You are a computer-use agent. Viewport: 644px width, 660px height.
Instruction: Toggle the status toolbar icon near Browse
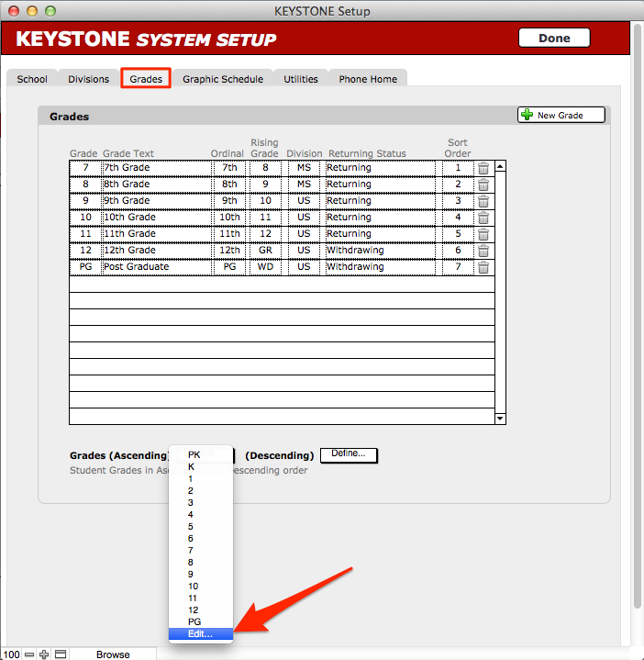(61, 654)
